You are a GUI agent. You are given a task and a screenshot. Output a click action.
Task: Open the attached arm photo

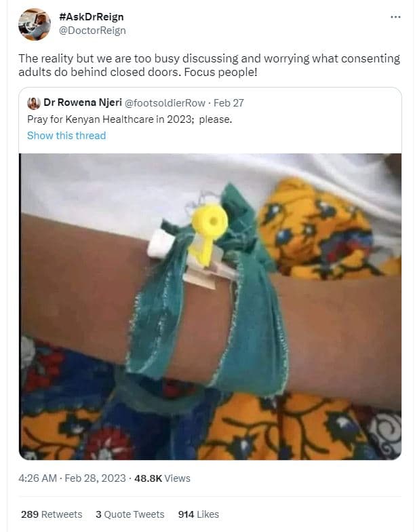pyautogui.click(x=210, y=306)
